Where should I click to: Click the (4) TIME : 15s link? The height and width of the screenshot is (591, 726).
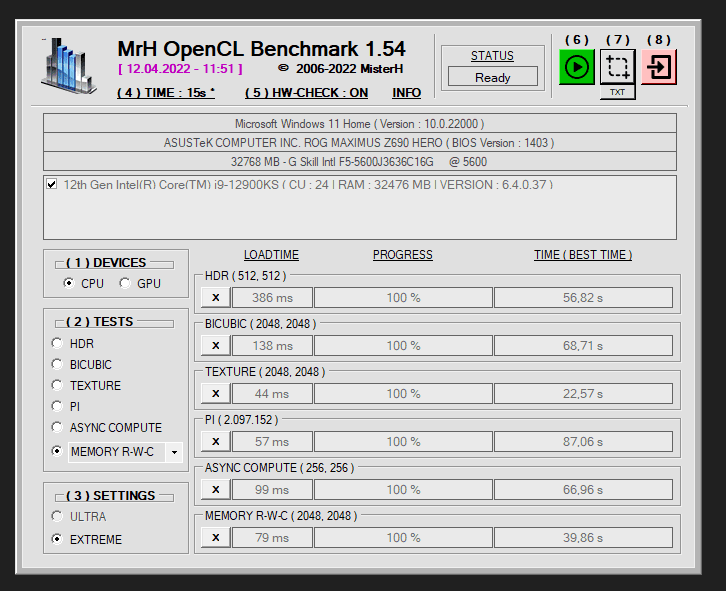[166, 93]
